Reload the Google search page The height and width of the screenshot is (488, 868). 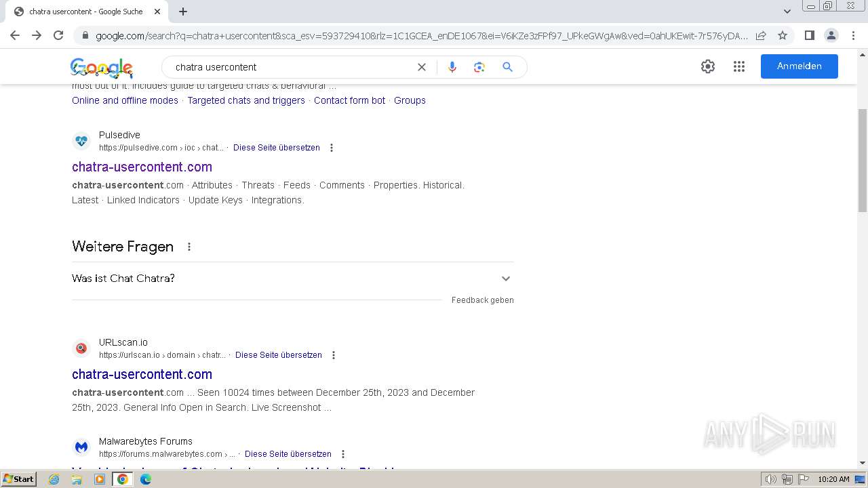tap(58, 35)
